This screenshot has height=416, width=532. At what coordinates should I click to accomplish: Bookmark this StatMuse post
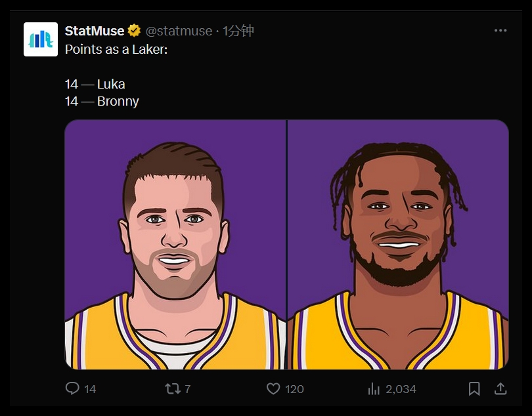coord(474,388)
